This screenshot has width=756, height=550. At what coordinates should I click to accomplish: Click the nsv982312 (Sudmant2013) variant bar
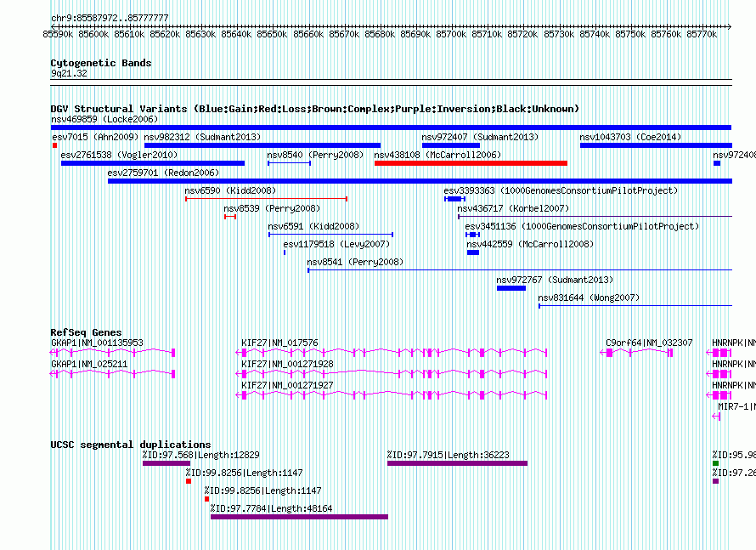tap(262, 145)
